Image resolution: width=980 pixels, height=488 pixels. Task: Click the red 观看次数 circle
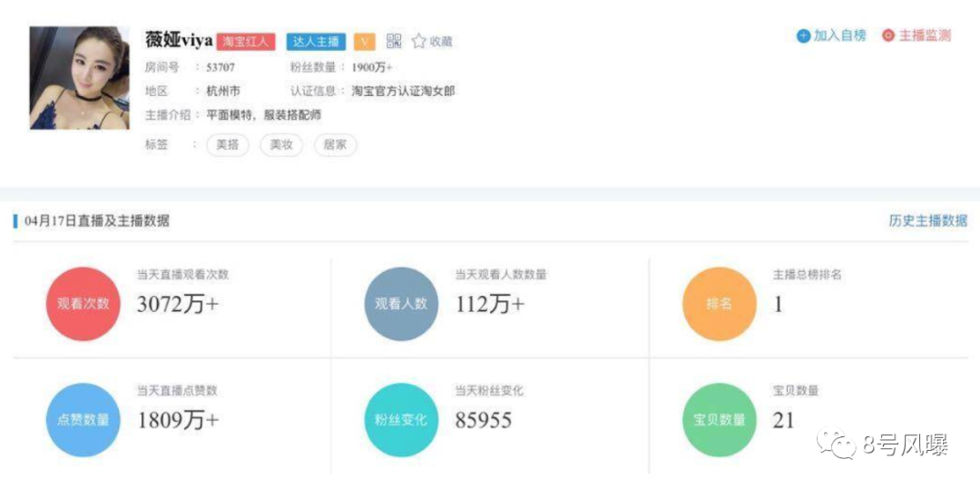[x=83, y=304]
